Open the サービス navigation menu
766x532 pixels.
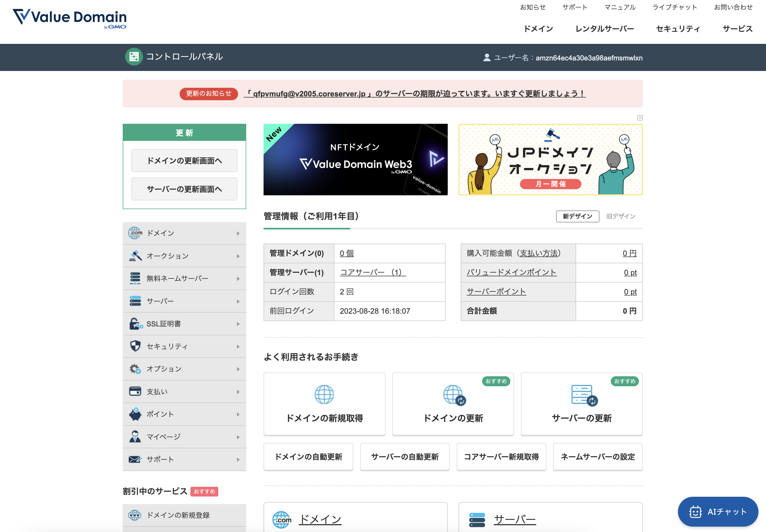coord(737,29)
